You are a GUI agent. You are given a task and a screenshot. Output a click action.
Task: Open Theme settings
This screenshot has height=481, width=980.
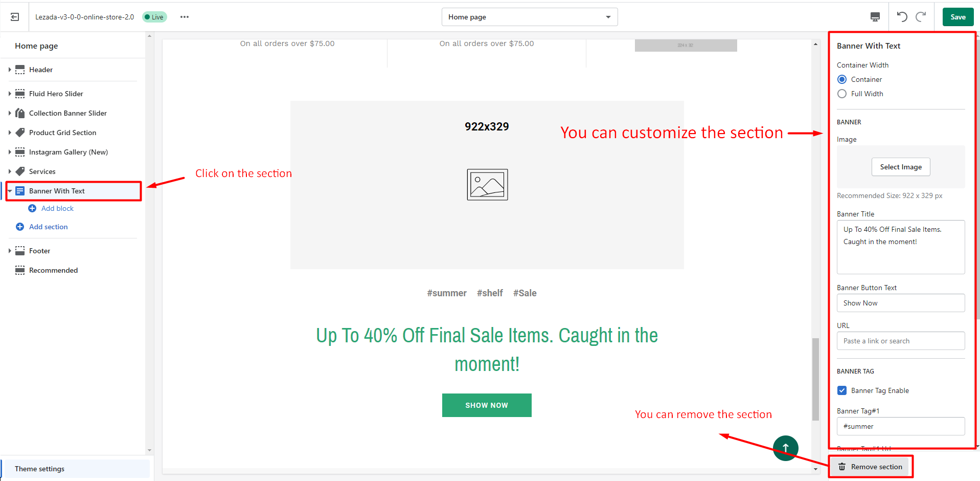(39, 469)
